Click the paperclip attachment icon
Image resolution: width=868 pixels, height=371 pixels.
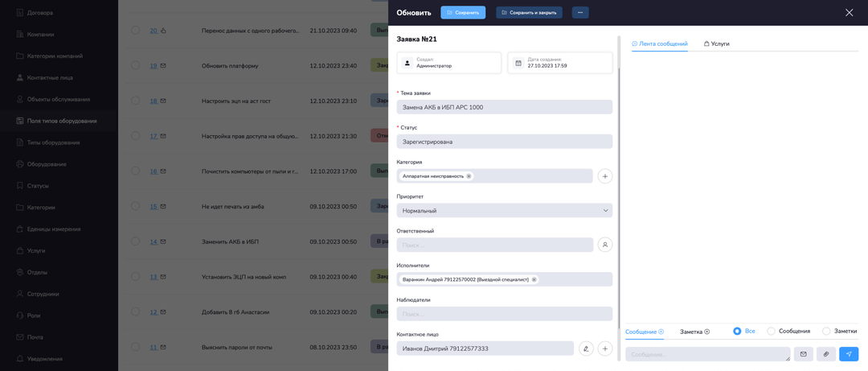click(x=826, y=354)
